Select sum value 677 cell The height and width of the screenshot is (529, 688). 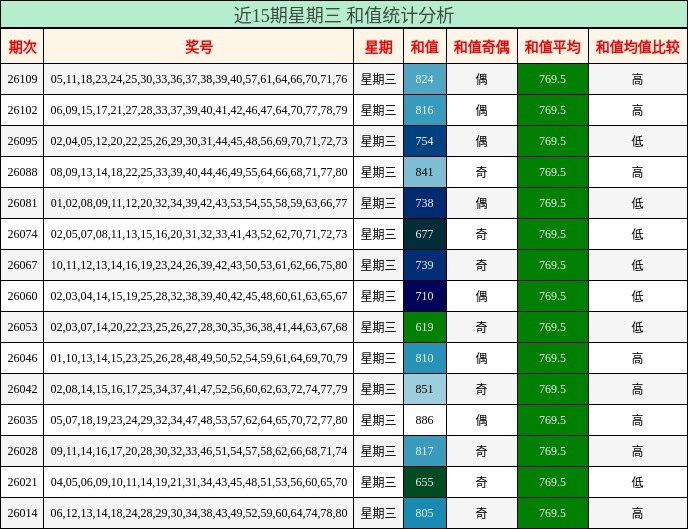(425, 234)
